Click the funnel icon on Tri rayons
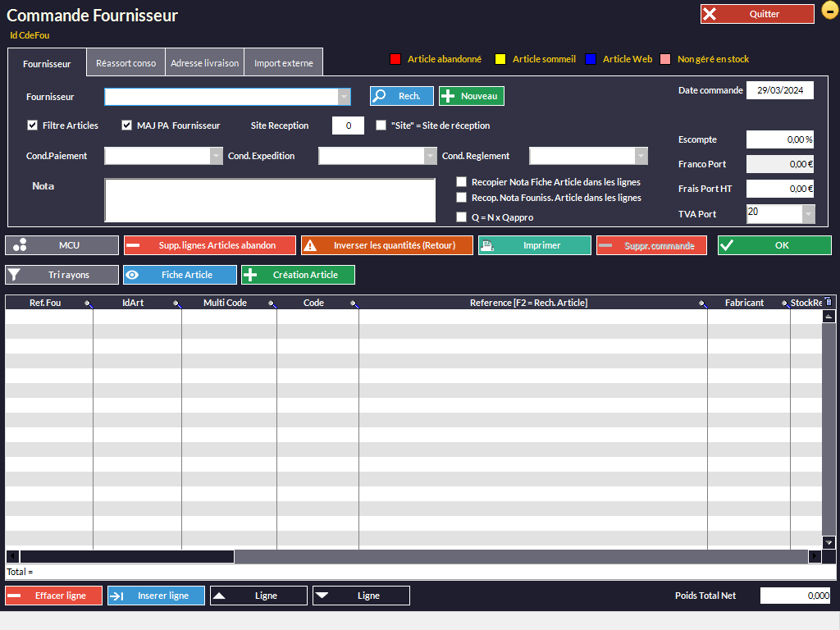The height and width of the screenshot is (630, 840). coord(14,275)
